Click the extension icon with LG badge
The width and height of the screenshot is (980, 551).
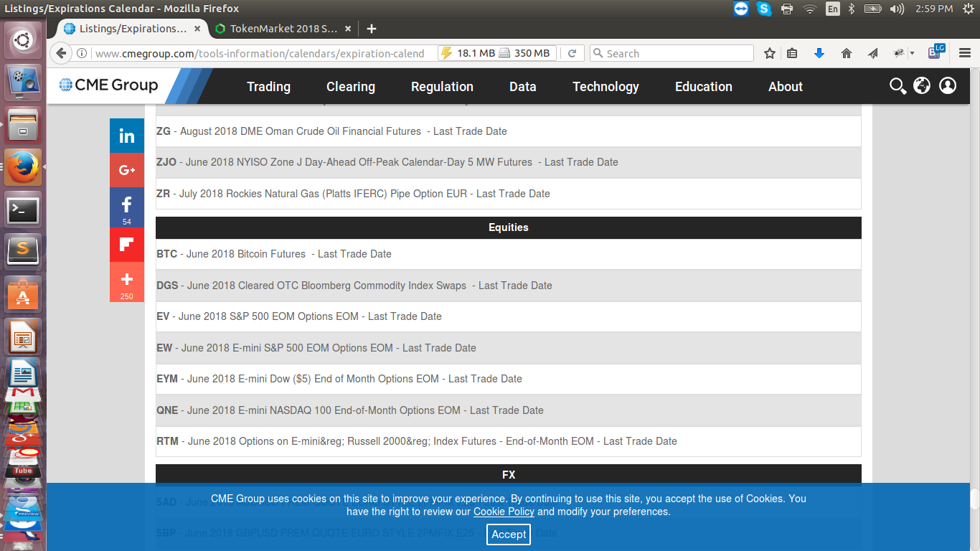click(x=936, y=52)
